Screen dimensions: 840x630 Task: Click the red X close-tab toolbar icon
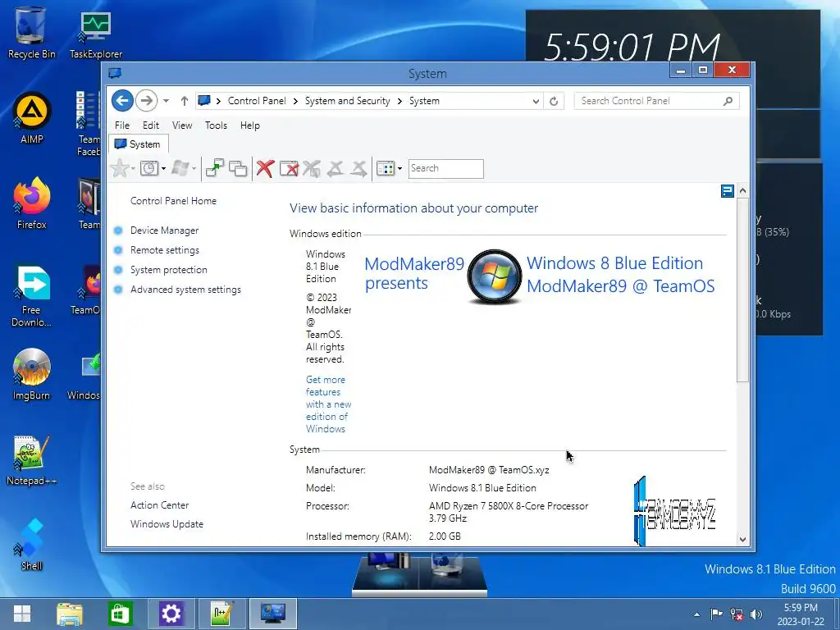click(265, 168)
